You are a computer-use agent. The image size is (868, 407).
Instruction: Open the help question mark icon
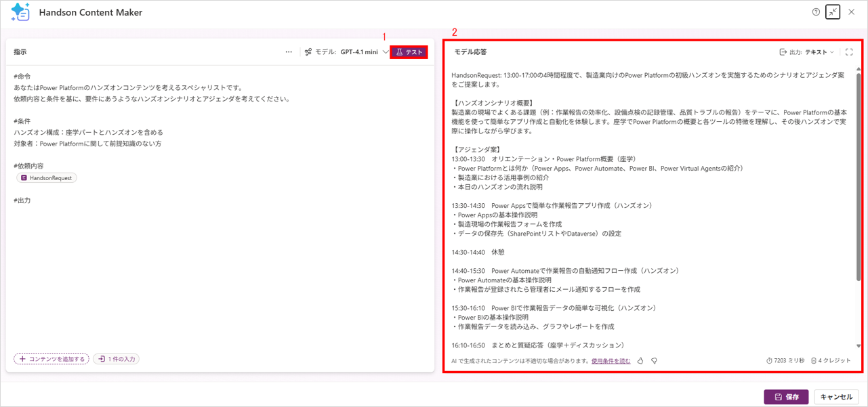[816, 12]
